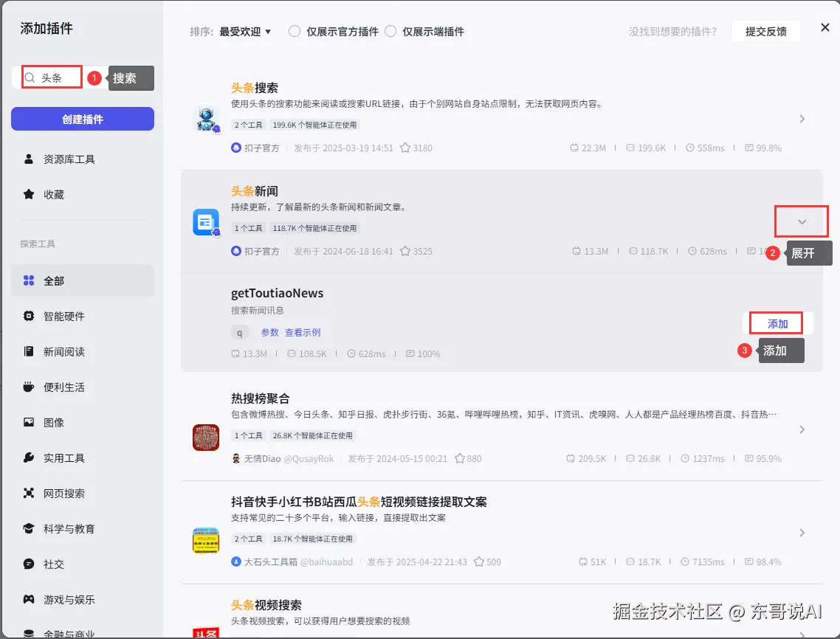Image resolution: width=840 pixels, height=639 pixels.
Task: Open the 热搜榜聚合 plugin title
Action: [x=261, y=398]
